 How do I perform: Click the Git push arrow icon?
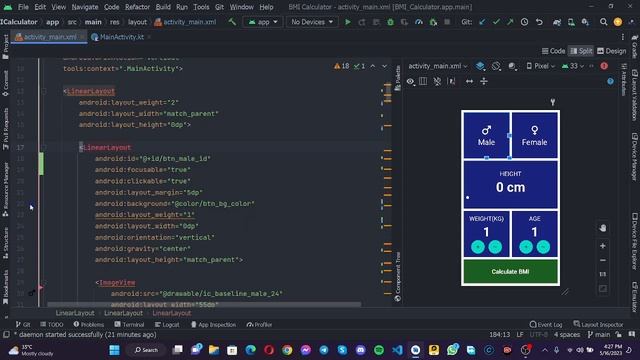[510, 22]
